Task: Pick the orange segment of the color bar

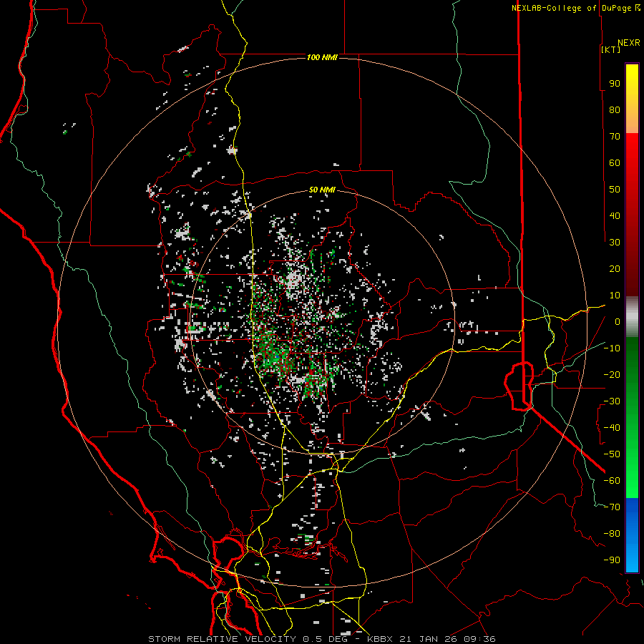Action: [632, 122]
